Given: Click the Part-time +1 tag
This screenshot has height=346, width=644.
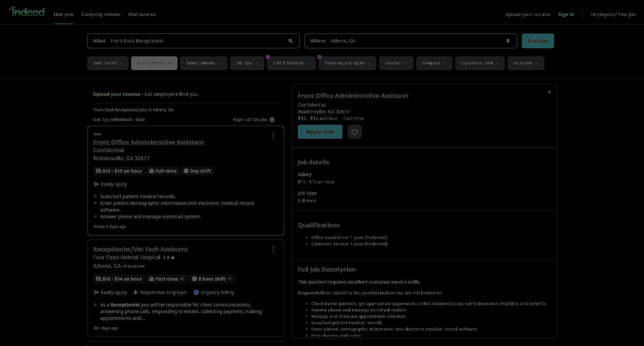Looking at the screenshot, I should coord(167,279).
